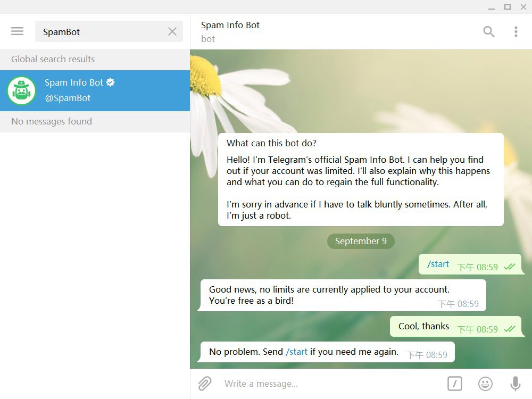Viewport: 532px width, 399px height.
Task: Attach a file with the paperclip icon
Action: 205,384
